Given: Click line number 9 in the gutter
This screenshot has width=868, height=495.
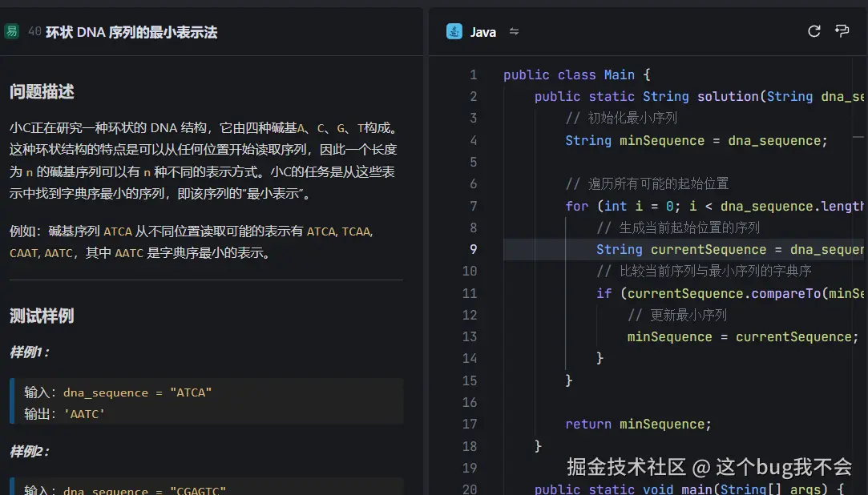Looking at the screenshot, I should tap(473, 249).
